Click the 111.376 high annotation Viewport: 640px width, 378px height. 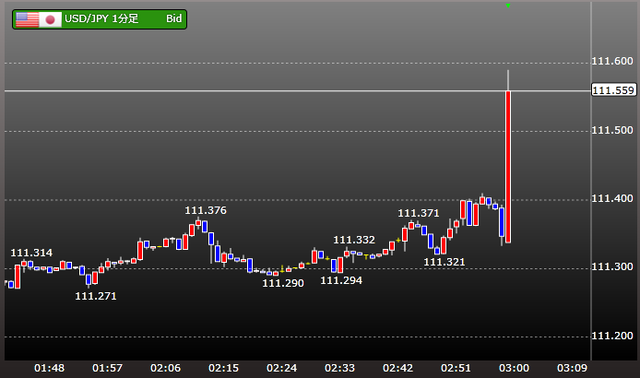pos(206,211)
